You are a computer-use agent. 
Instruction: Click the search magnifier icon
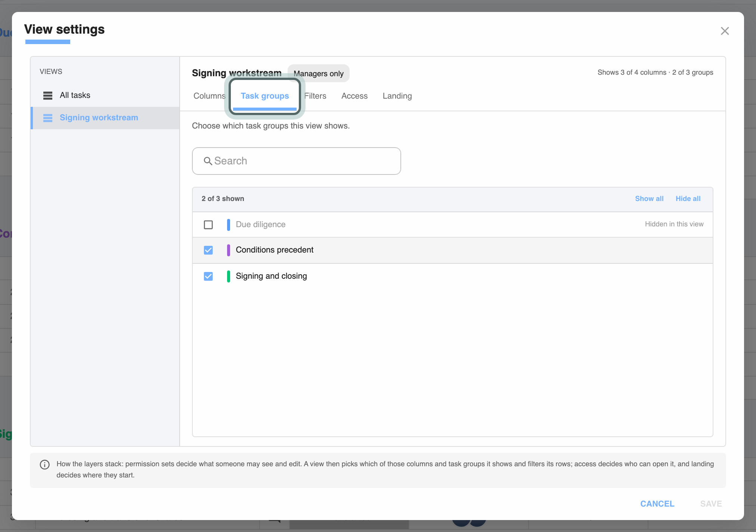pos(208,161)
